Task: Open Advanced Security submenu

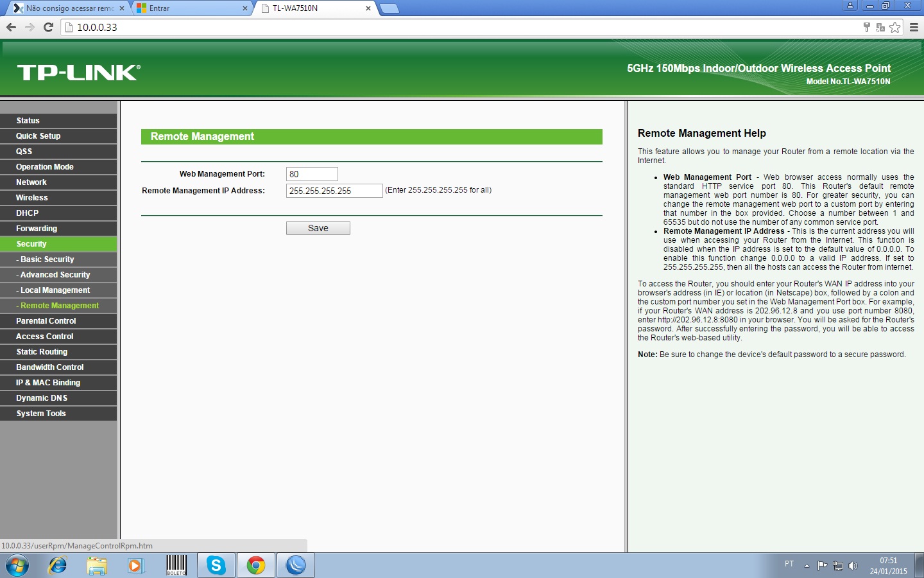Action: (x=58, y=275)
